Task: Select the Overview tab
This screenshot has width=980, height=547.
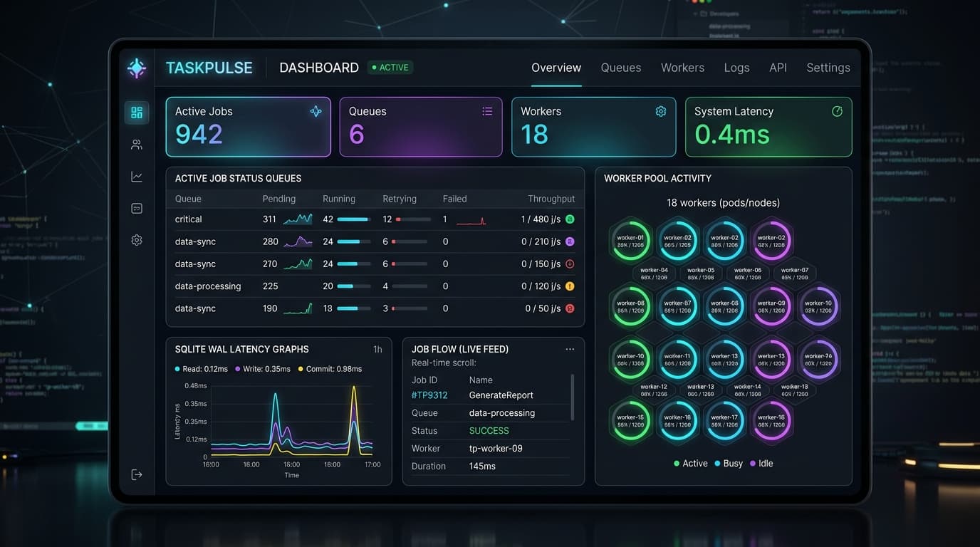Action: (x=556, y=68)
